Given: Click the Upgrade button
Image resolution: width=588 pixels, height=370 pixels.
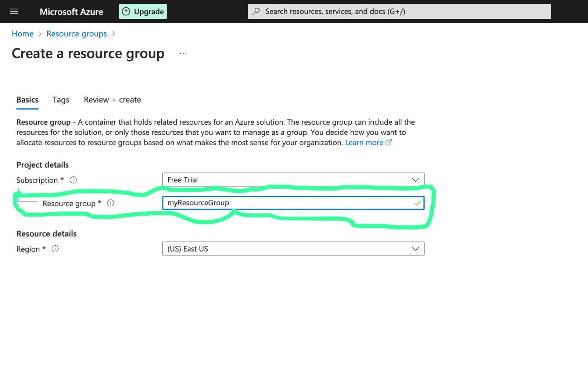Looking at the screenshot, I should click(x=143, y=11).
